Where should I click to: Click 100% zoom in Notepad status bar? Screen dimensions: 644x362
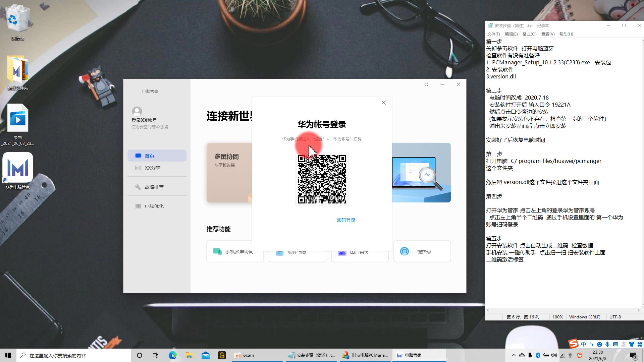(557, 317)
